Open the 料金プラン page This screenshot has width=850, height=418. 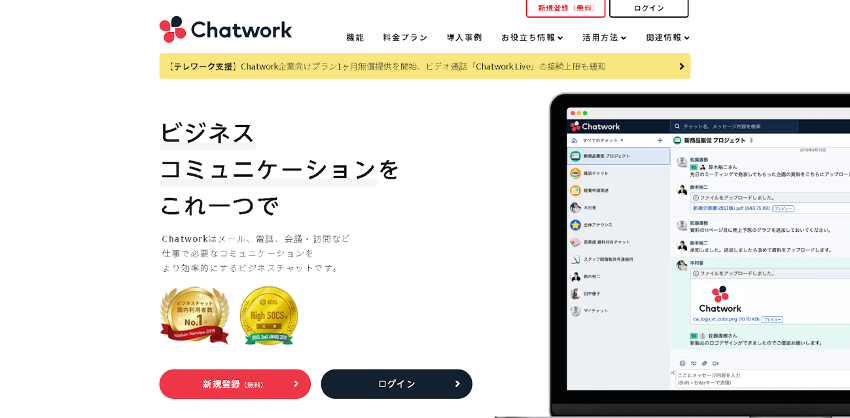405,37
